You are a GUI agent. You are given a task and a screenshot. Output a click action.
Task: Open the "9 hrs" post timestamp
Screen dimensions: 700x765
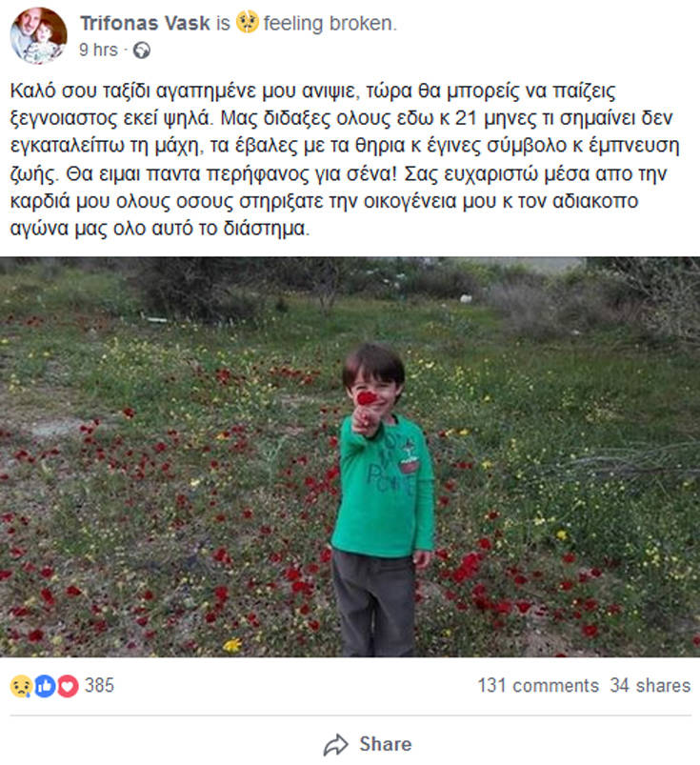click(98, 48)
